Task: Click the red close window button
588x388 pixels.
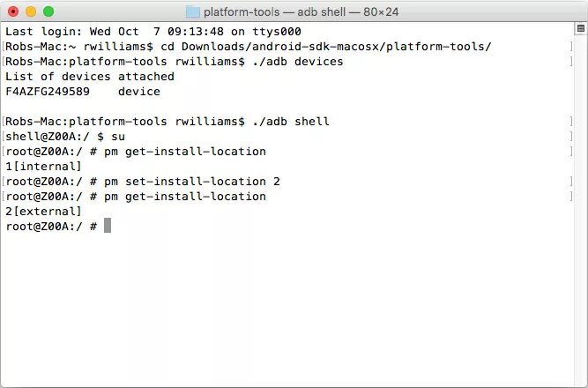Action: (13, 11)
